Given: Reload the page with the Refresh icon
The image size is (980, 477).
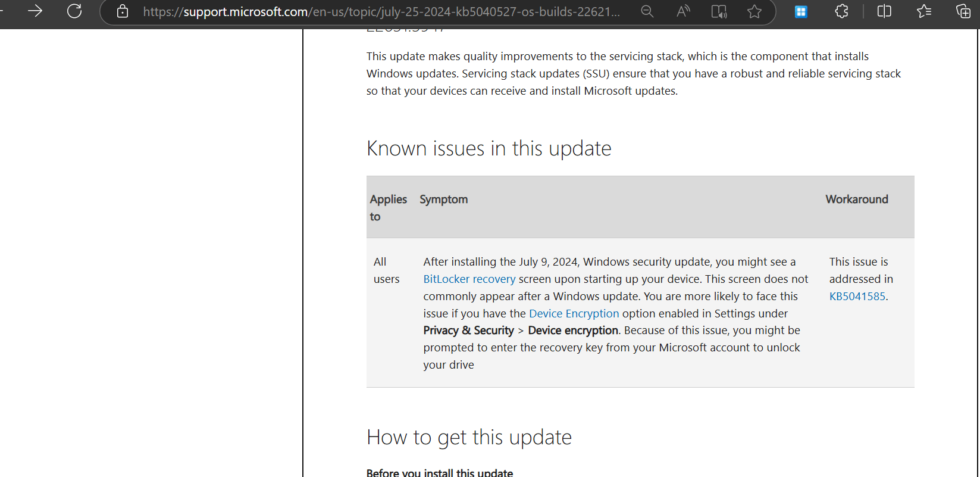Looking at the screenshot, I should click(74, 11).
